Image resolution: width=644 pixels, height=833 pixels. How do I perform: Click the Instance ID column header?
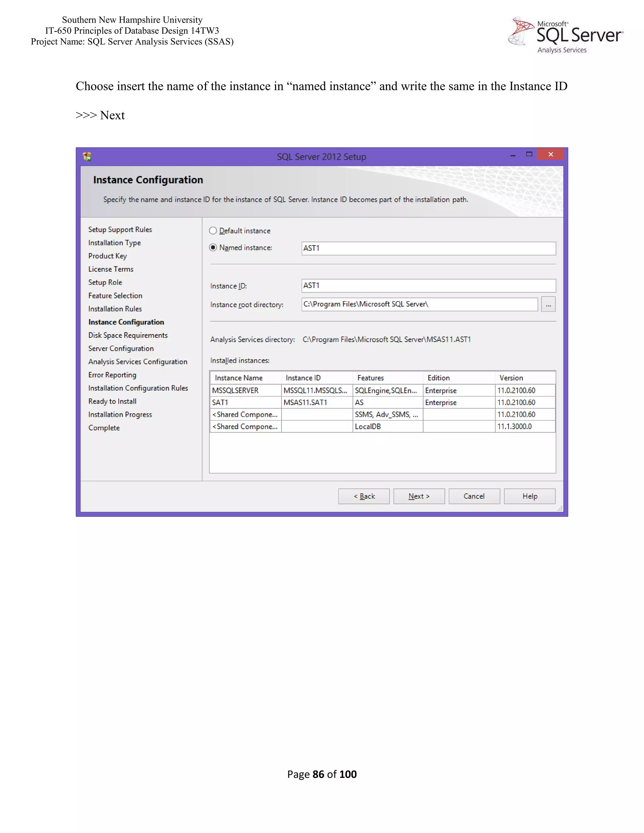pos(317,378)
